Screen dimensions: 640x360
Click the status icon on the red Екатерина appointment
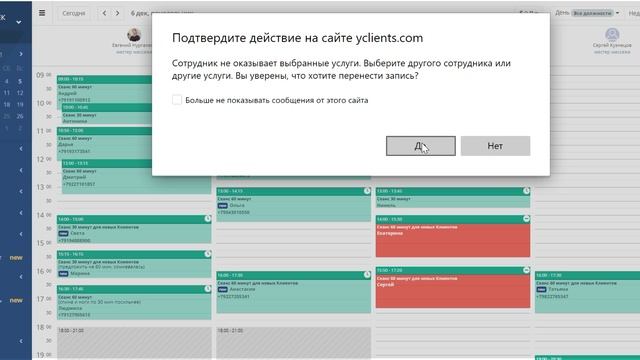tap(526, 219)
